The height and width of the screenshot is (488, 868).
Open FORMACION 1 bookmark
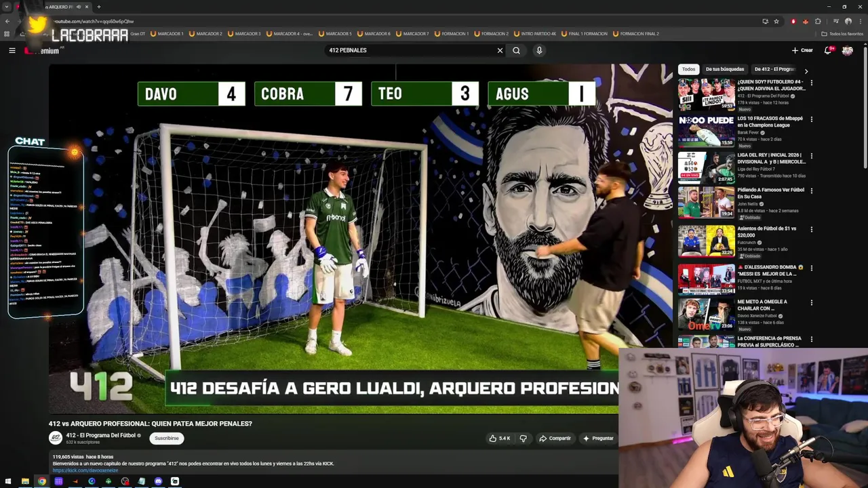click(452, 34)
